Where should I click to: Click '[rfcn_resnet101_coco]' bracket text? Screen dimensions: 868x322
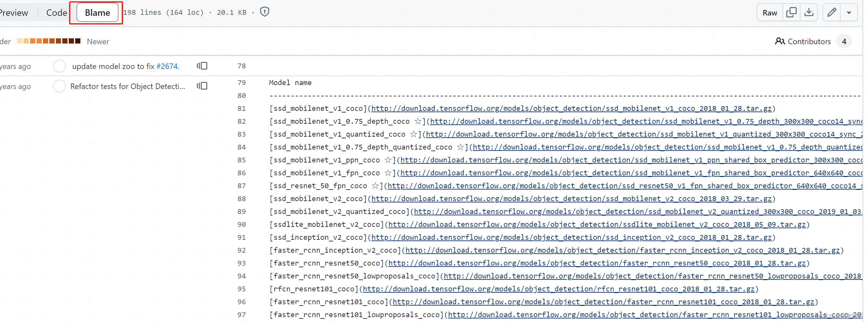point(314,289)
